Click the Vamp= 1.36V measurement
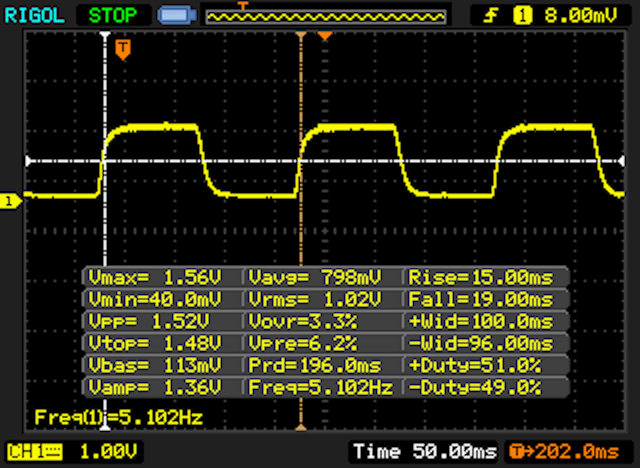The height and width of the screenshot is (468, 640). [155, 387]
